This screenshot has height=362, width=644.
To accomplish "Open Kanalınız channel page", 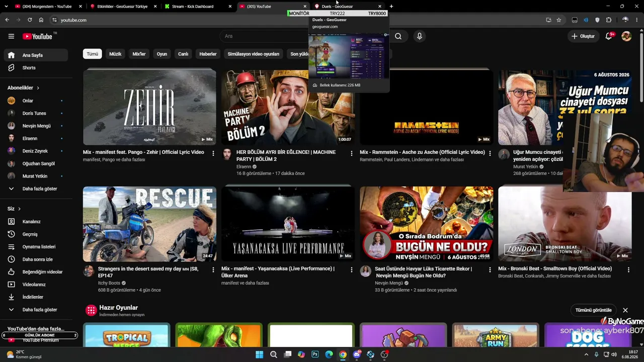I will (35, 222).
